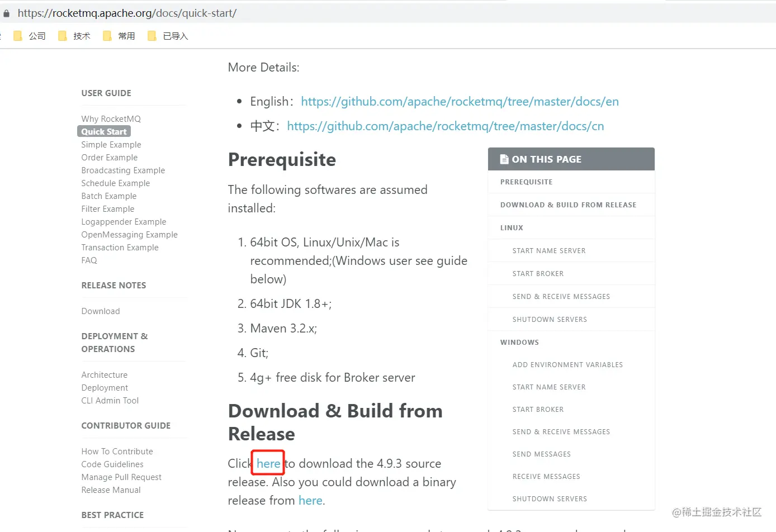This screenshot has width=776, height=532.
Task: Open Simple Example in the sidebar
Action: tap(111, 144)
